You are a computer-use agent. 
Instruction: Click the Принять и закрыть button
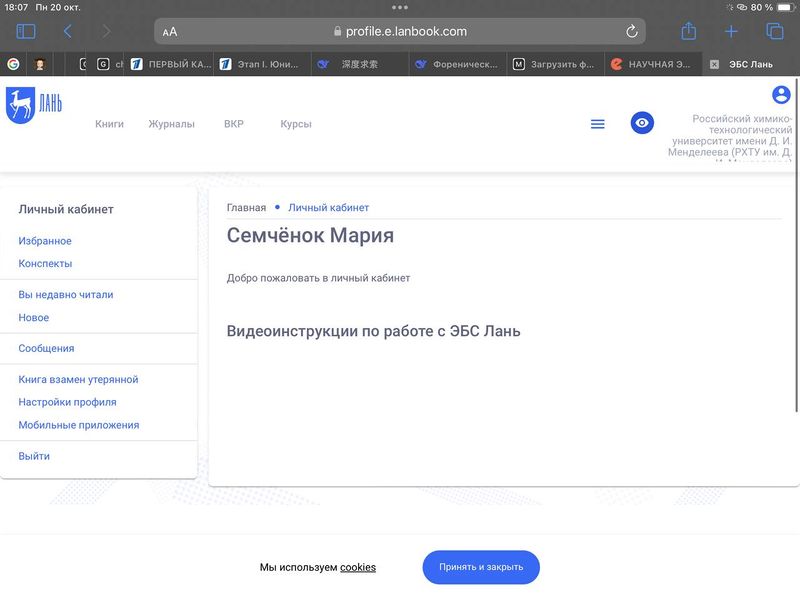click(481, 567)
